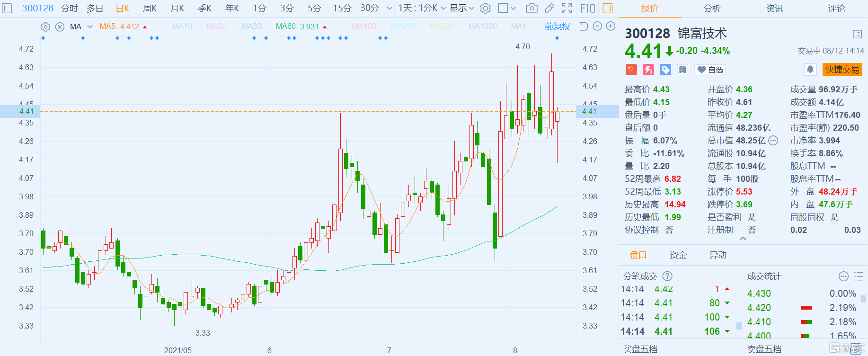This screenshot has width=868, height=356.
Task: Select the 年K yearly chart
Action: 232,8
